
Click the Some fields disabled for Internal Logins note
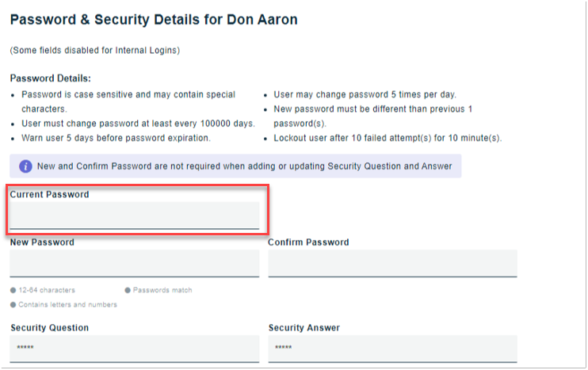click(95, 50)
